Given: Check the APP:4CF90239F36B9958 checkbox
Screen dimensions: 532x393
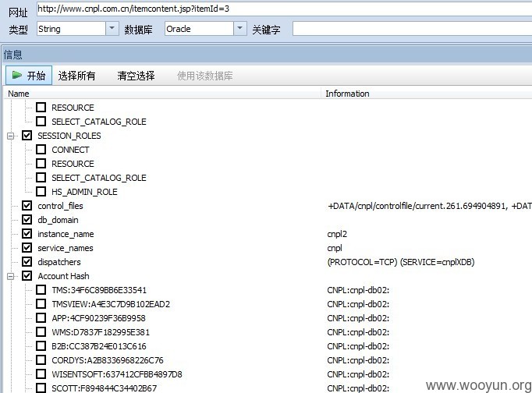Looking at the screenshot, I should pos(41,318).
